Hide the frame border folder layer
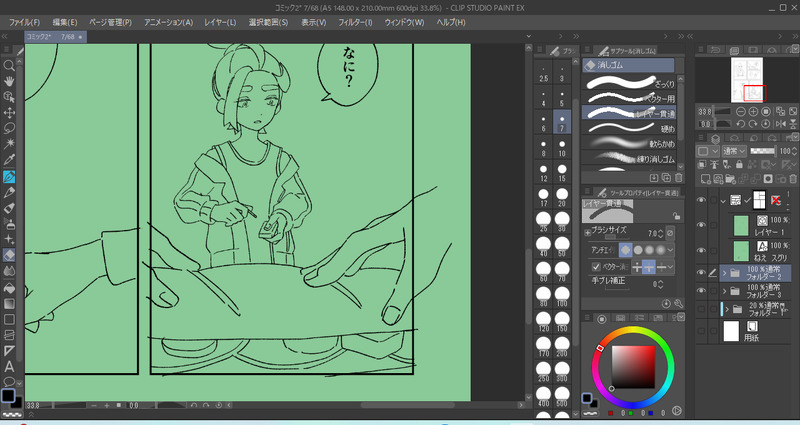 coord(701,200)
